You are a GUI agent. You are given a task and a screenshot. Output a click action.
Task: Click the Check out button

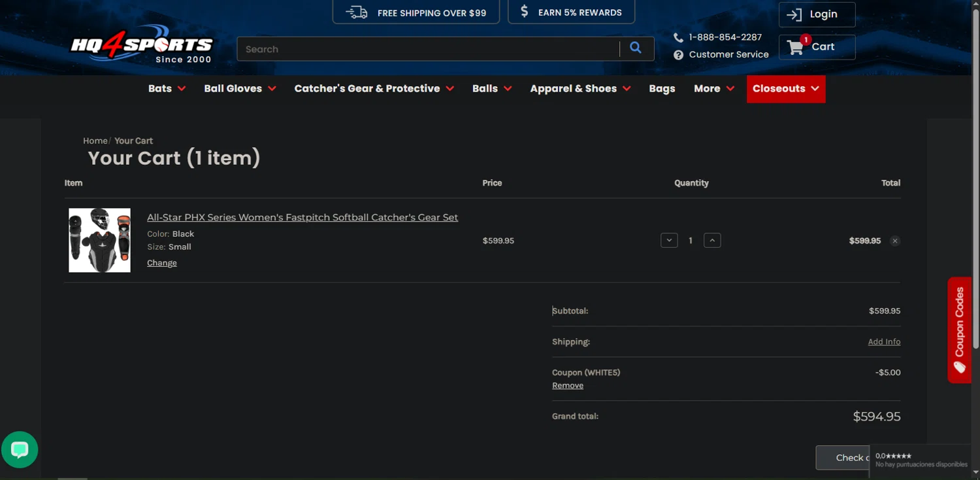843,458
